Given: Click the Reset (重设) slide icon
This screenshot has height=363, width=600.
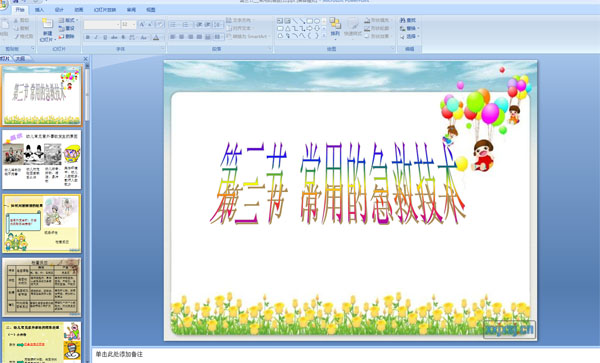Looking at the screenshot, I should (x=61, y=28).
